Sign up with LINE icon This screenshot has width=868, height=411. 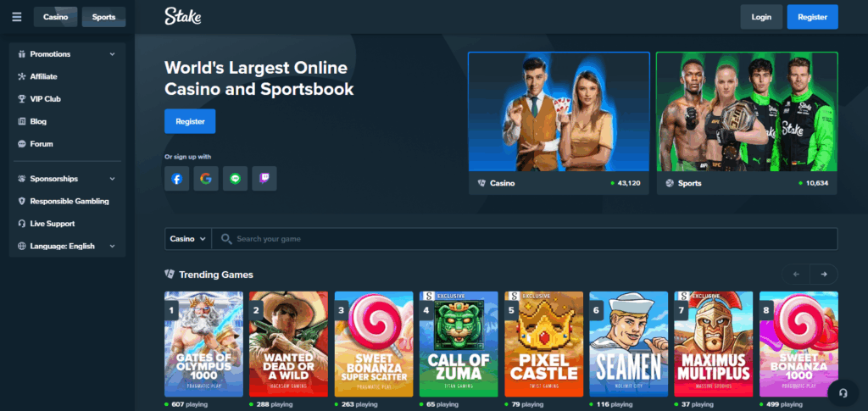(236, 179)
